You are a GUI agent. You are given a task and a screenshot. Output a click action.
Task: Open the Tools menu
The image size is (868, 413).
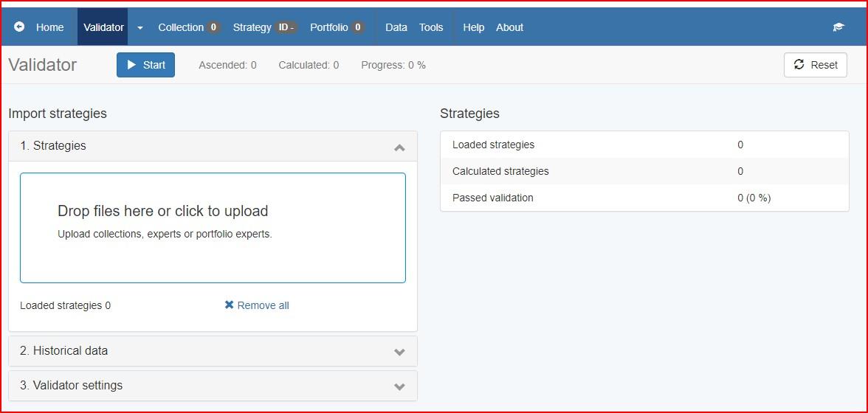tap(431, 27)
